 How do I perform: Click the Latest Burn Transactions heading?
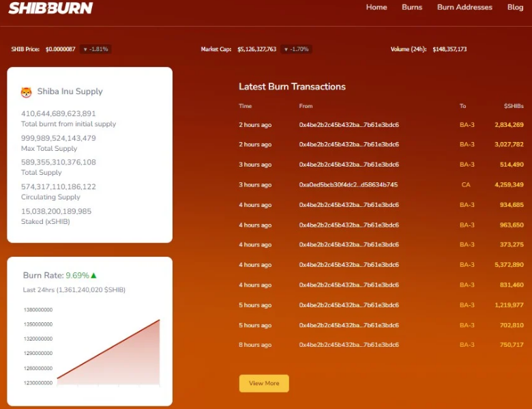tap(292, 87)
